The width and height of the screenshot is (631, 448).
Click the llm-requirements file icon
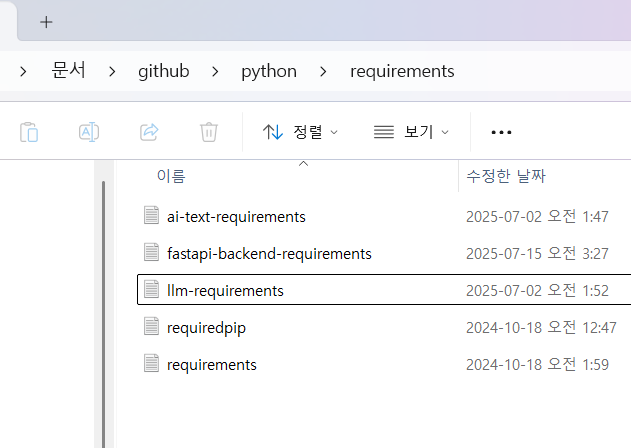[152, 290]
